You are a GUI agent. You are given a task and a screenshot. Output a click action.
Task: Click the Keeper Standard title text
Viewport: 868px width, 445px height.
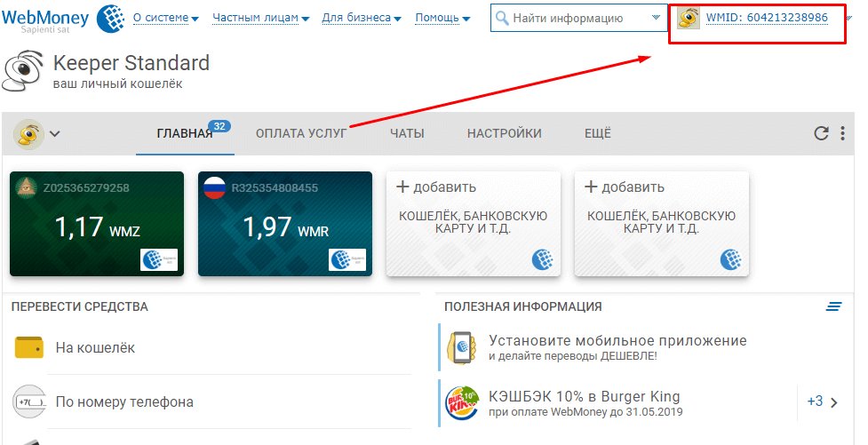[x=131, y=63]
